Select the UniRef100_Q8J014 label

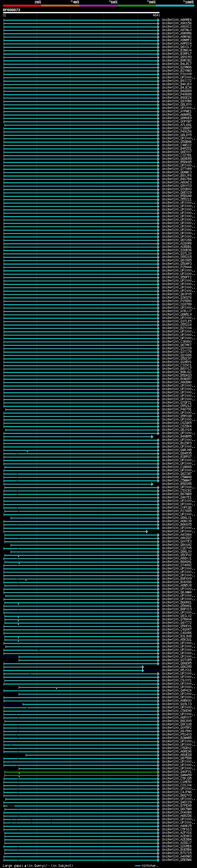(x=176, y=430)
